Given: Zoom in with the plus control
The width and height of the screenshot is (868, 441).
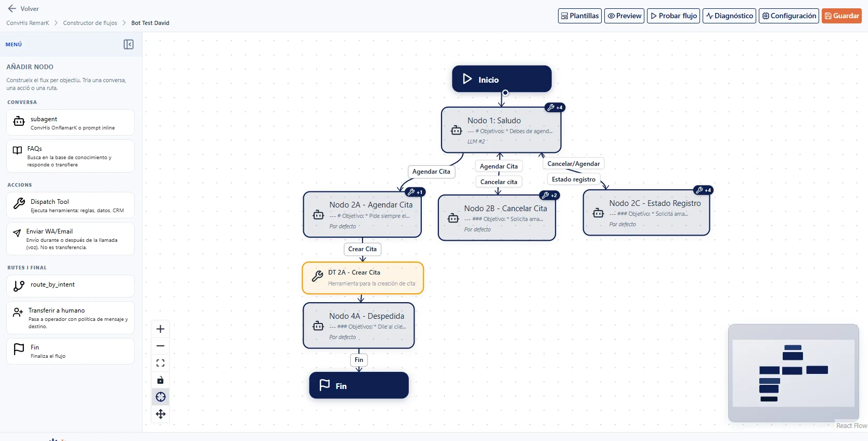Looking at the screenshot, I should [x=161, y=329].
